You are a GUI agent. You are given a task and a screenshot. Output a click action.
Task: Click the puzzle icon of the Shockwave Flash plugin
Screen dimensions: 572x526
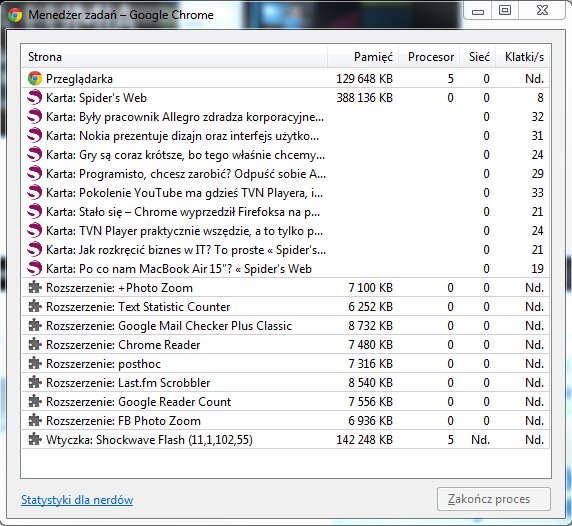(x=35, y=439)
